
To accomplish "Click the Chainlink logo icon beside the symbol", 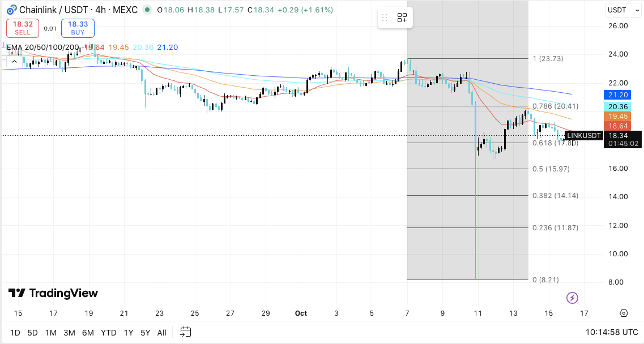I will pos(11,10).
